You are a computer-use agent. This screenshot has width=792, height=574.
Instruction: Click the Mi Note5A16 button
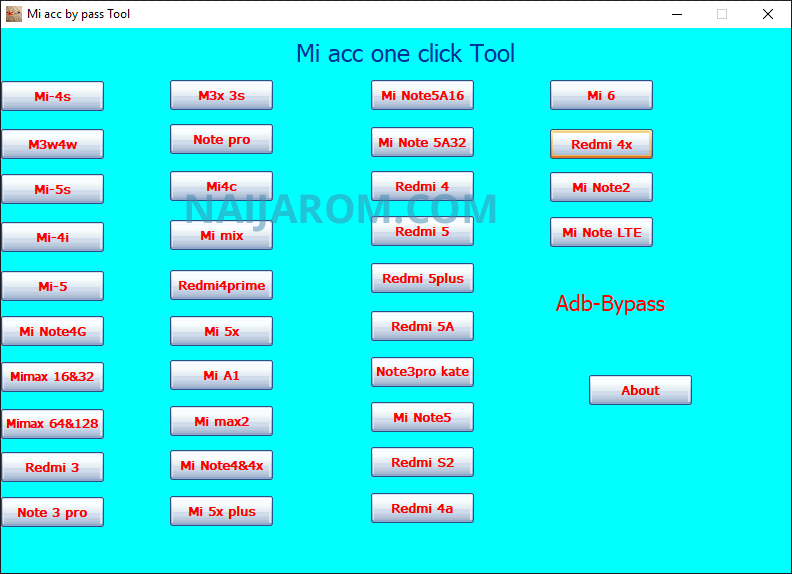pyautogui.click(x=422, y=95)
